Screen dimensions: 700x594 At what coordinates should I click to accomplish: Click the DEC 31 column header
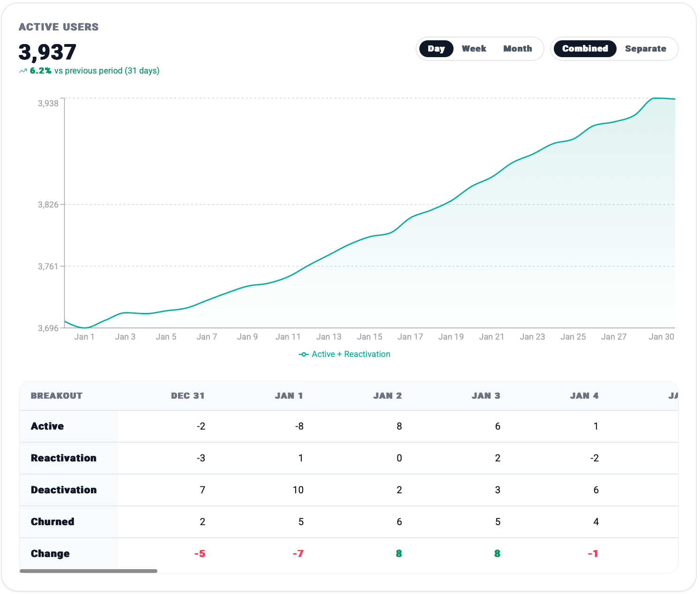[187, 396]
